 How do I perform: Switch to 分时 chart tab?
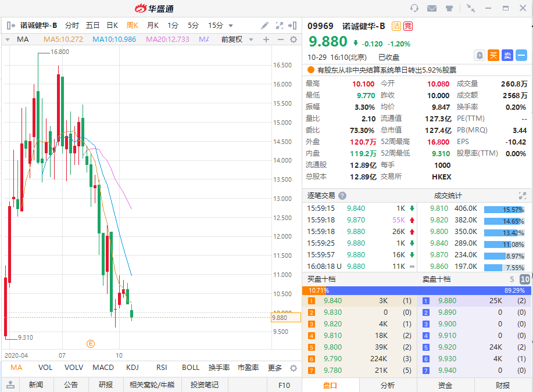tap(71, 26)
